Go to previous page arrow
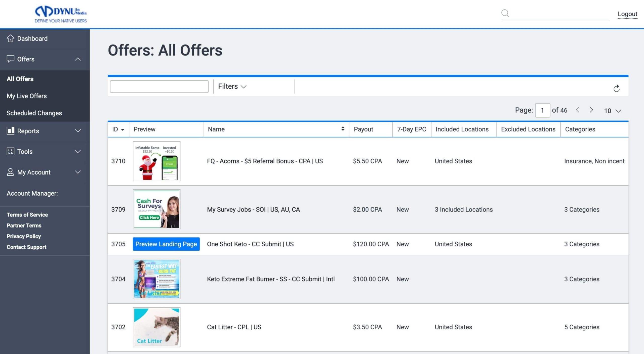Image resolution: width=644 pixels, height=354 pixels. pos(578,110)
